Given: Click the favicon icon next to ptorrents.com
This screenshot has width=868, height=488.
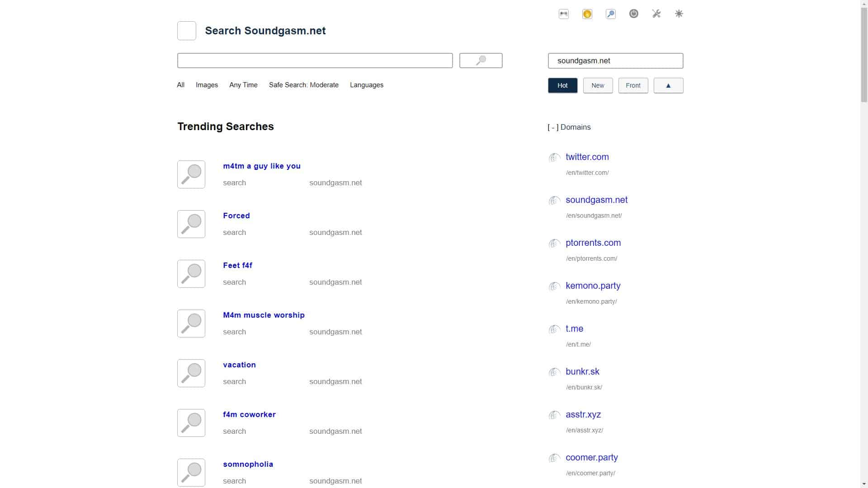Looking at the screenshot, I should tap(554, 244).
